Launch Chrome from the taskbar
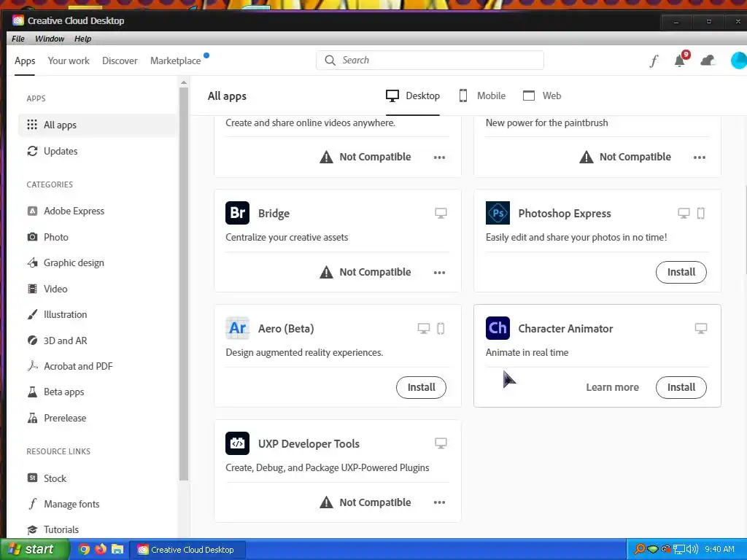Screen dimensions: 747x560 [x=84, y=550]
